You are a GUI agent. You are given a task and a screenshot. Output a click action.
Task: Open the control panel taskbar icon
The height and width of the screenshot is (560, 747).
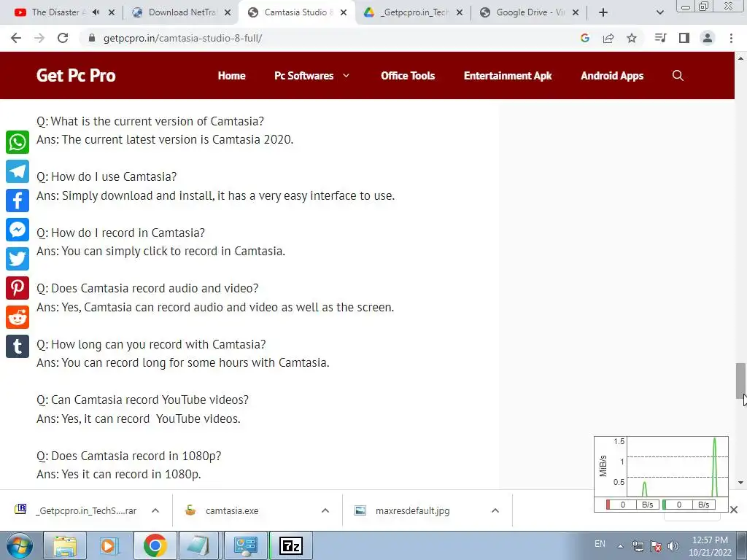(245, 545)
